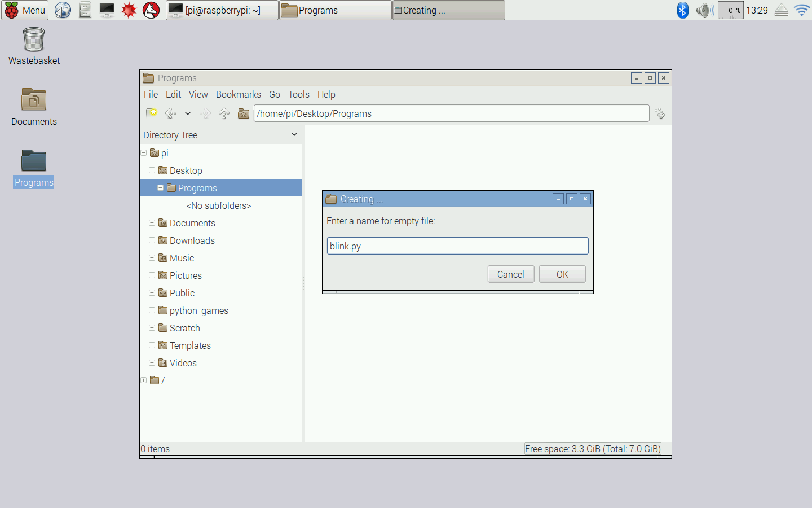Expand the root / tree node
Image resolution: width=812 pixels, height=508 pixels.
pyautogui.click(x=144, y=380)
